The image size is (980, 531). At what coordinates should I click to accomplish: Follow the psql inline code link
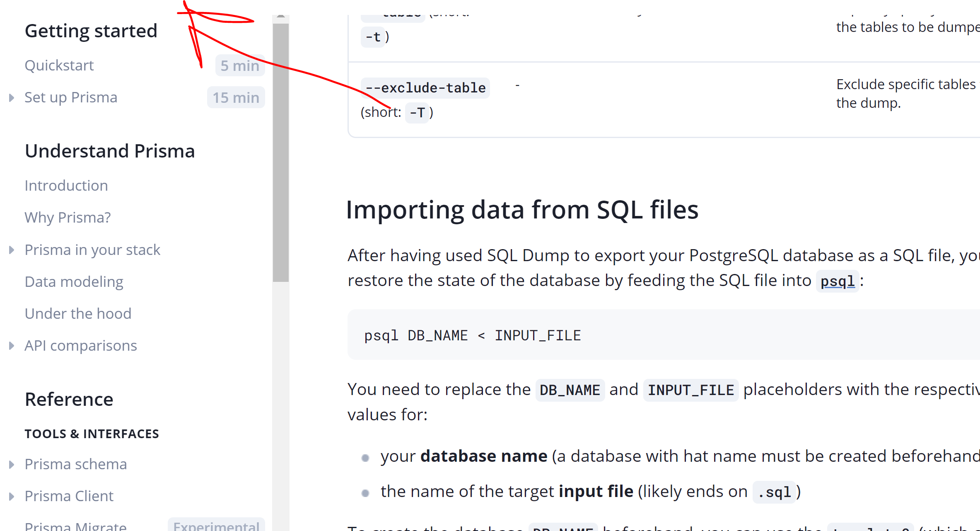838,281
